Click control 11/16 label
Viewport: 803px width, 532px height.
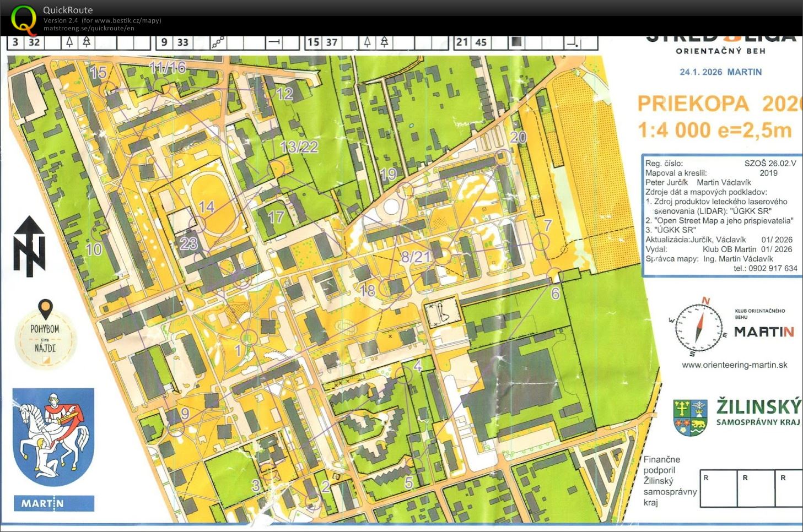(168, 67)
